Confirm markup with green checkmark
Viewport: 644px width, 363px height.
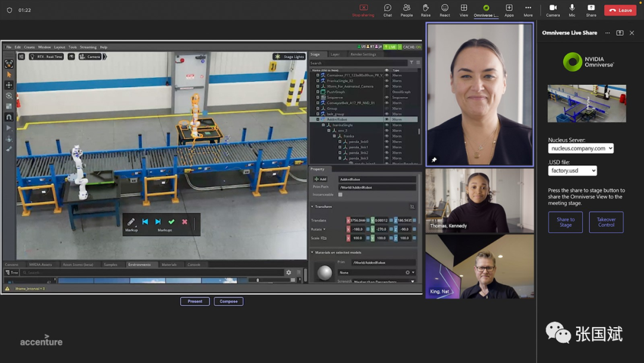pos(171,222)
